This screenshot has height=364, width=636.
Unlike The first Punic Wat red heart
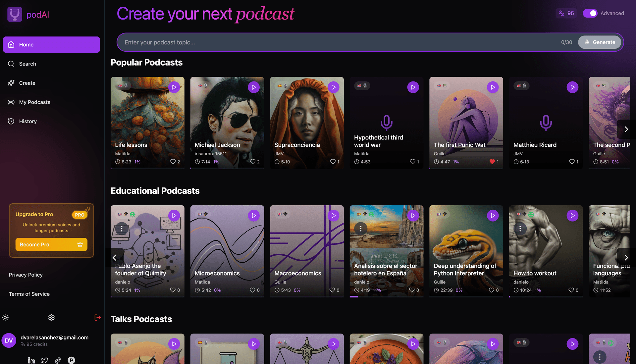click(492, 162)
